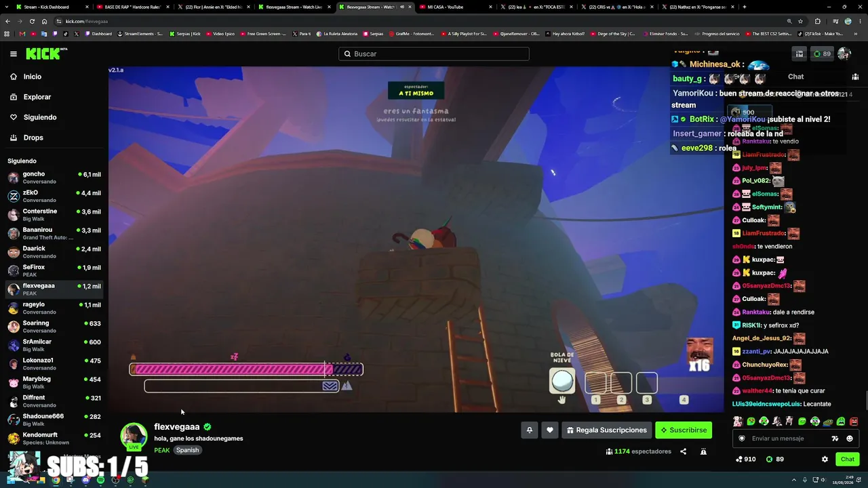Open the SeFirox followed channel
Viewport: 868px width, 488px height.
pos(54,271)
